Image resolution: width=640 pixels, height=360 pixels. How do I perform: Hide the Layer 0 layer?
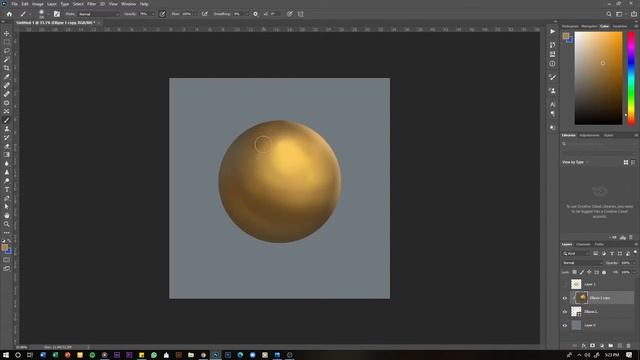pyautogui.click(x=565, y=326)
